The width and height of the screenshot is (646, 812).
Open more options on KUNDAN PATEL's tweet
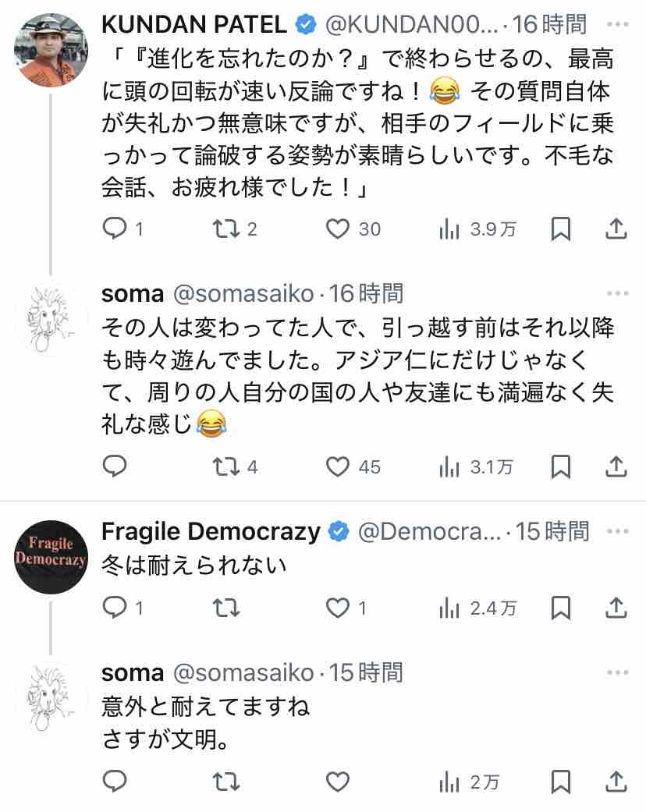617,25
